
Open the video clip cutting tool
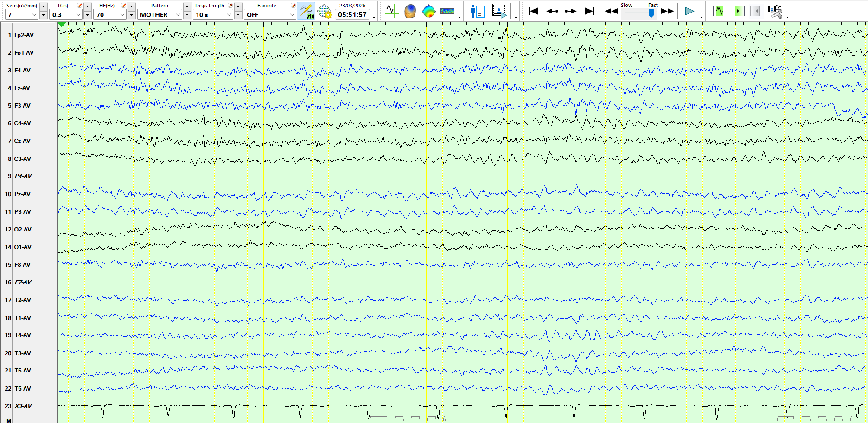pos(775,11)
